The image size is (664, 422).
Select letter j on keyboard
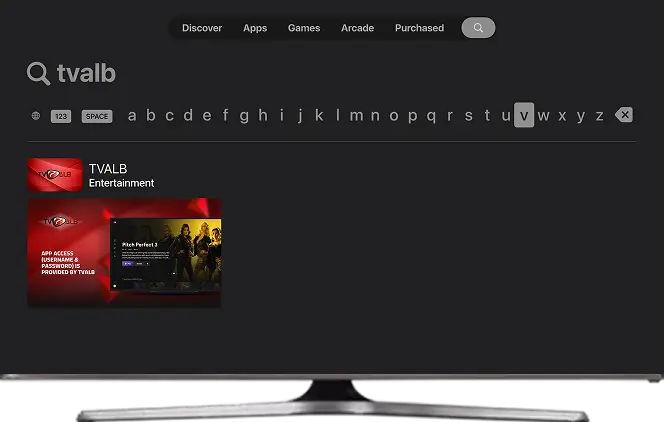click(300, 116)
